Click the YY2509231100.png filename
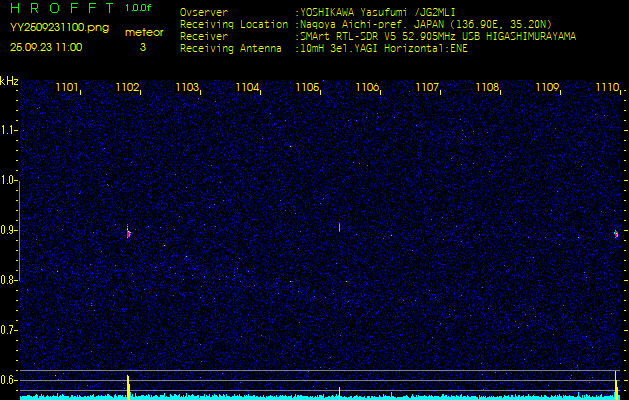Screen dimensions: 629x400 tap(59, 27)
